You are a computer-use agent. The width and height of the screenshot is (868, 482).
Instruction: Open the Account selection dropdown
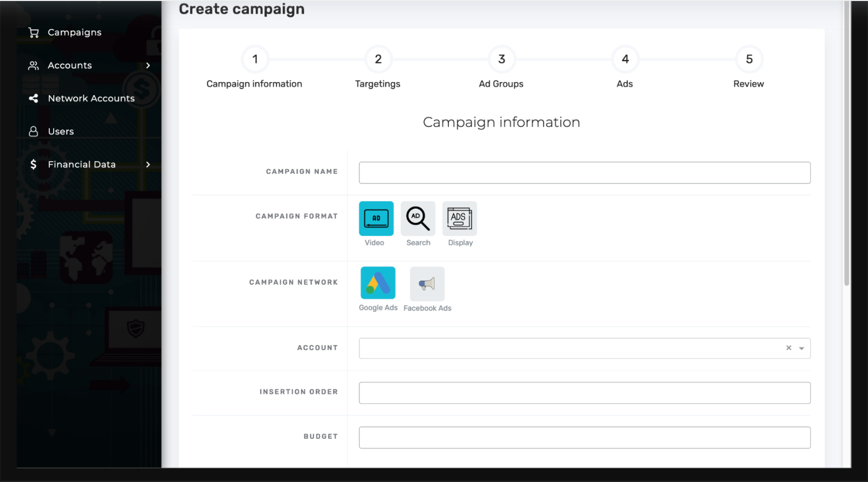[x=802, y=348]
